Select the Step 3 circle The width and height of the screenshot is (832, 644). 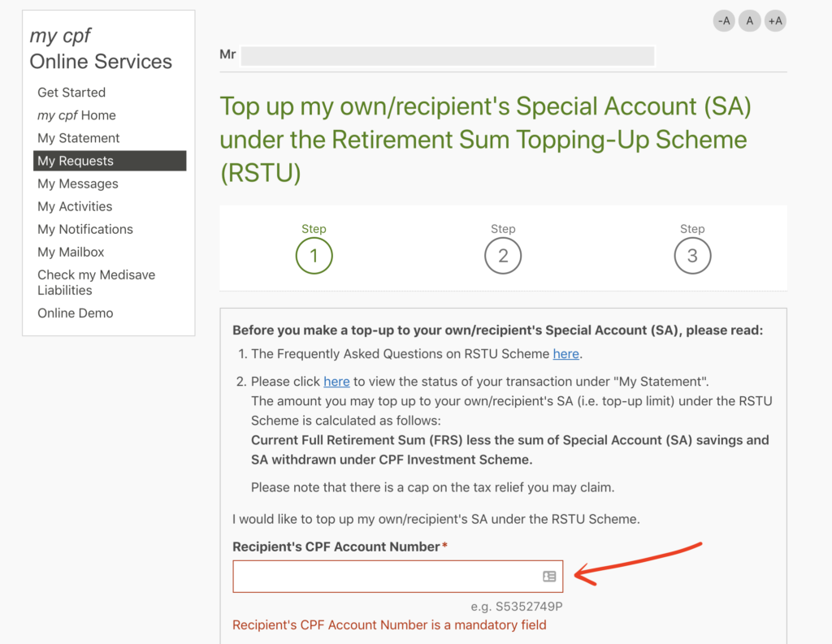click(x=692, y=256)
